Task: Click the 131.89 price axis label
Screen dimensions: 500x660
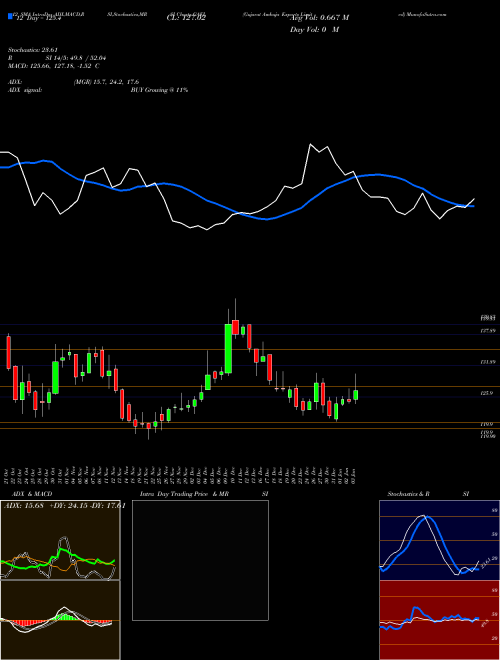Action: [487, 362]
